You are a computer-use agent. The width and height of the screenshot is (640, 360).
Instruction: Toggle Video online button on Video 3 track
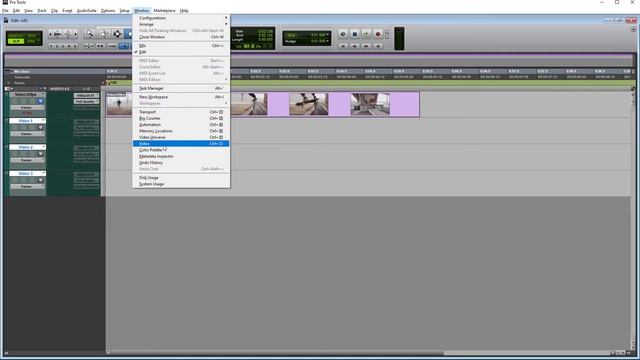(40, 180)
